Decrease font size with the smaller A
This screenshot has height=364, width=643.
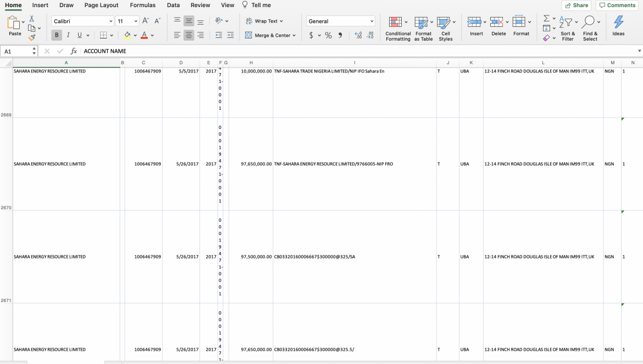(158, 21)
